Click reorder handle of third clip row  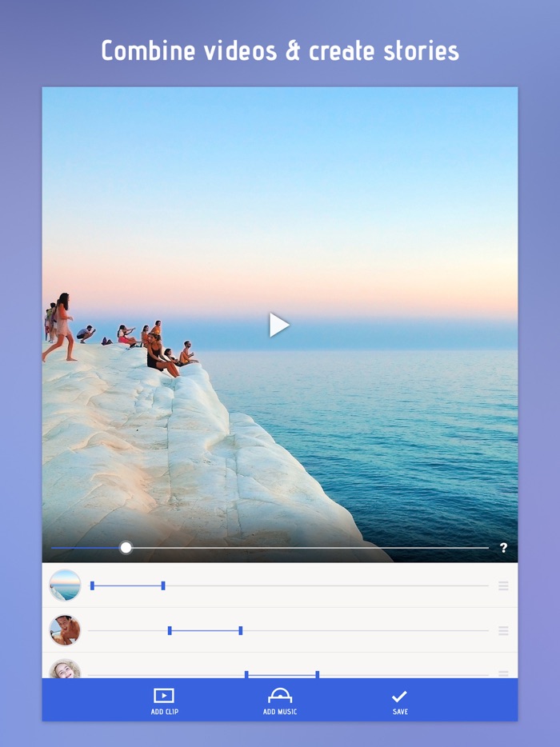pos(503,674)
